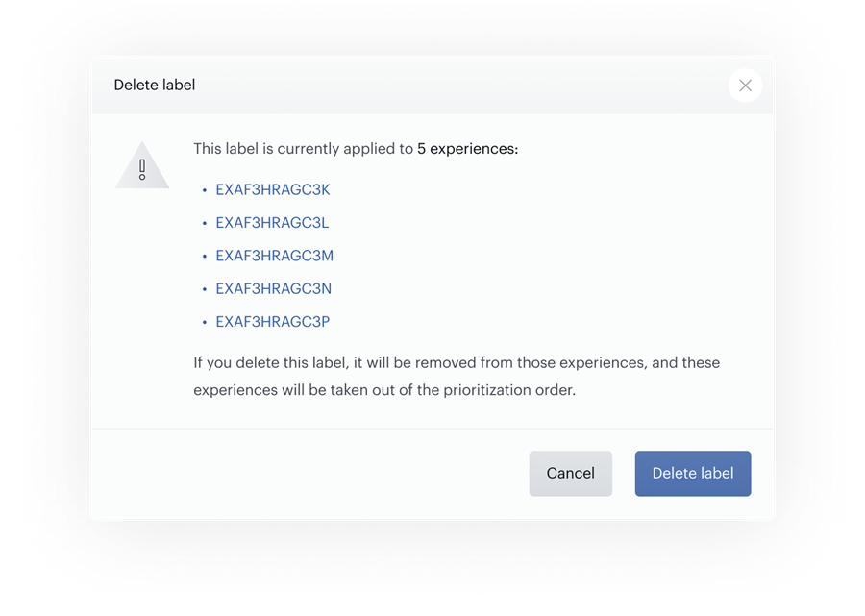Open experience link EXAF3HRAGC3L
The height and width of the screenshot is (616, 865).
(272, 223)
